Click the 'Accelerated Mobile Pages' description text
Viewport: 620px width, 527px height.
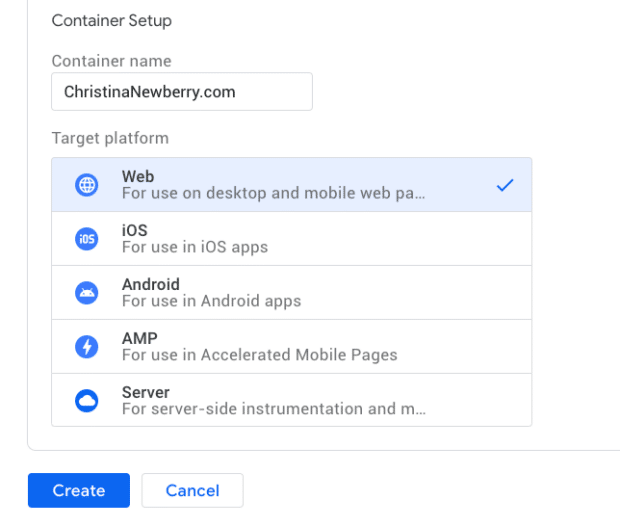(x=259, y=355)
